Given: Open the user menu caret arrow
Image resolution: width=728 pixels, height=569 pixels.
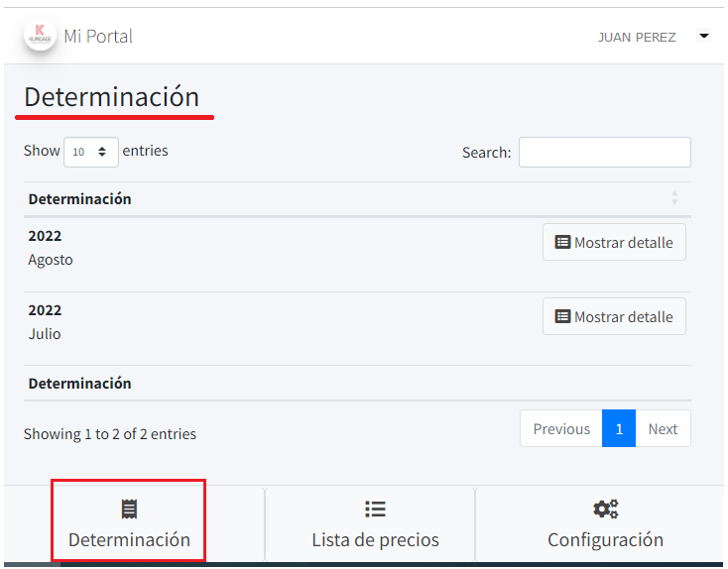Looking at the screenshot, I should 704,36.
